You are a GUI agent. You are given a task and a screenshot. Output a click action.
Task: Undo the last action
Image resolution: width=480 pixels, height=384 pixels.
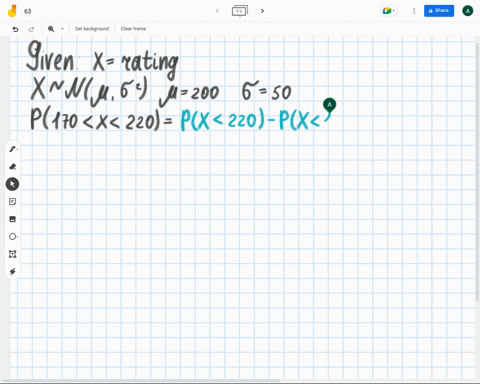[15, 29]
